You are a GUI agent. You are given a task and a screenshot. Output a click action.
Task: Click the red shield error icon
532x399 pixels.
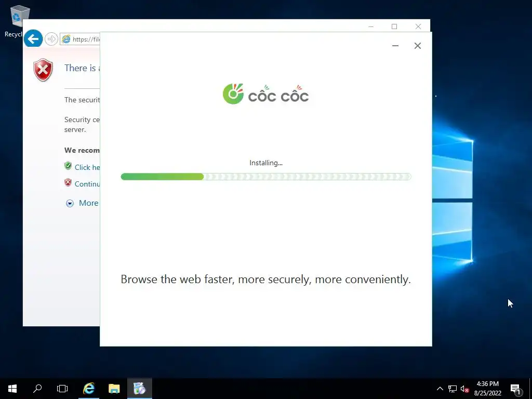(43, 70)
